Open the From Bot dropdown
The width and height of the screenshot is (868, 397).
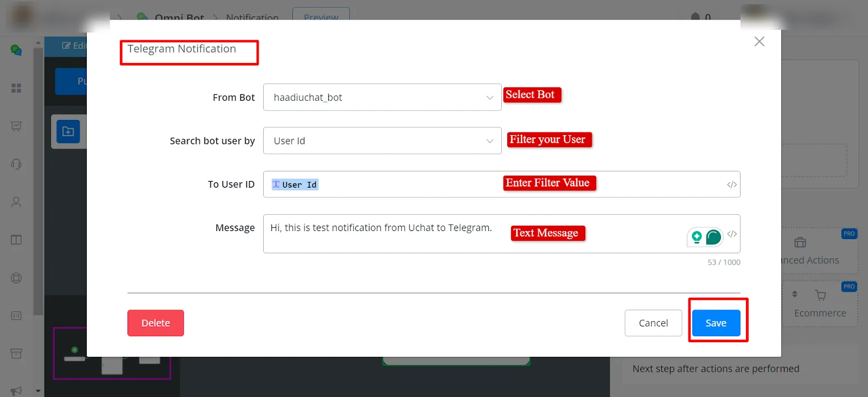click(382, 97)
